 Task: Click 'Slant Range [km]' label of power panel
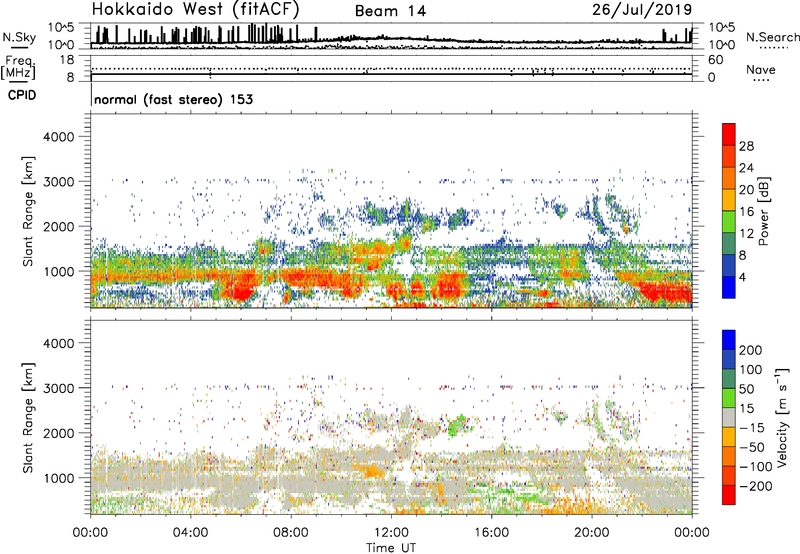(x=28, y=211)
